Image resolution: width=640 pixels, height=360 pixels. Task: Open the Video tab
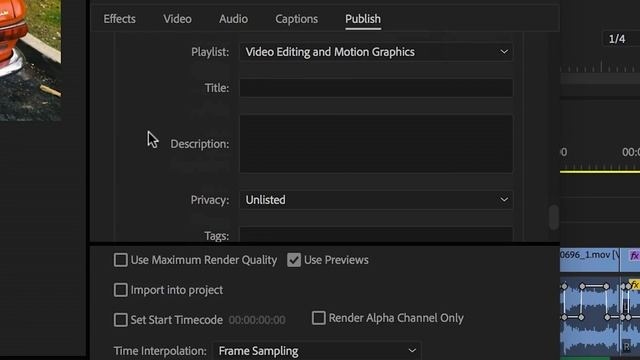pyautogui.click(x=177, y=19)
